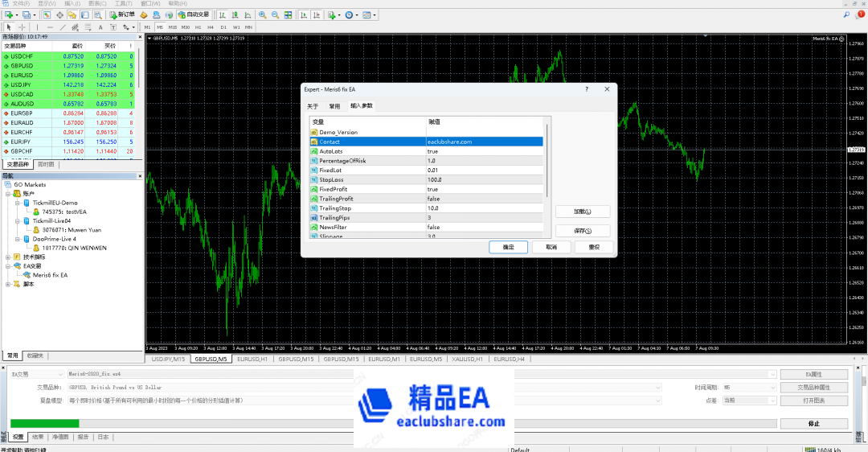This screenshot has width=868, height=452.
Task: Click the 确定 button in Expert dialog
Action: tap(508, 247)
